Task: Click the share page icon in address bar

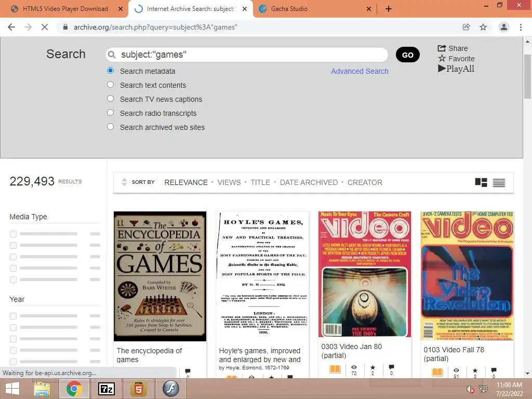Action: [466, 27]
